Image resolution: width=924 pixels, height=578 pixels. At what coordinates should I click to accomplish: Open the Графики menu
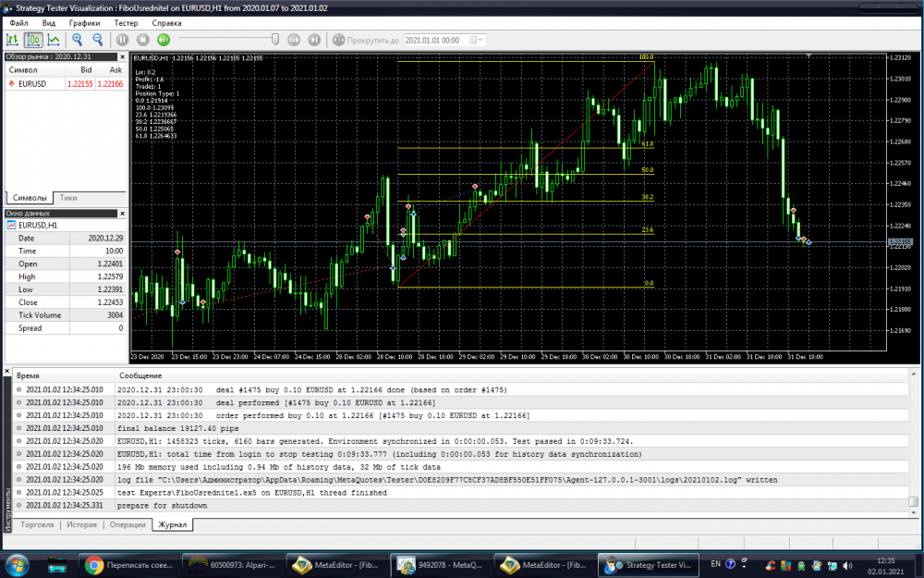[84, 23]
